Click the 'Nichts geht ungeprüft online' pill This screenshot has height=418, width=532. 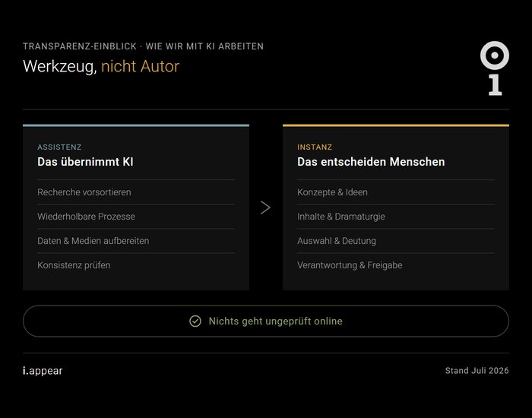(266, 321)
